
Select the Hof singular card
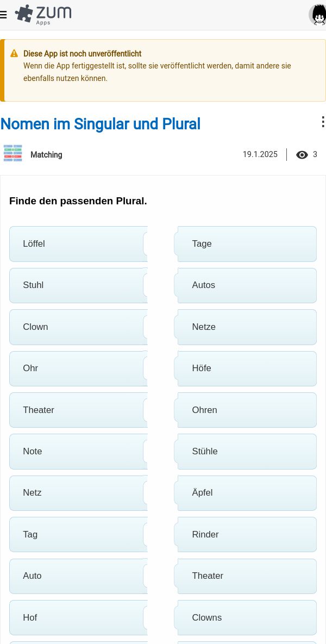coord(78,618)
